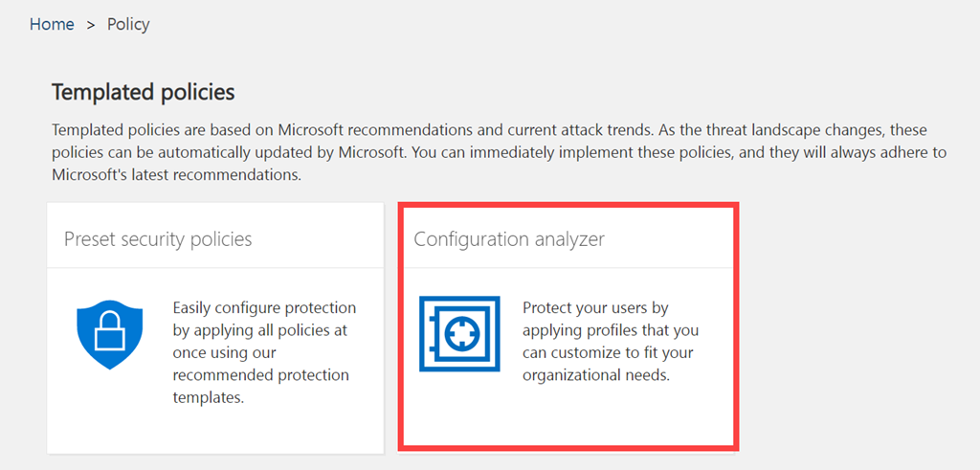The height and width of the screenshot is (470, 980).
Task: Click the divider under Configuration analyzer title
Action: coord(568,268)
